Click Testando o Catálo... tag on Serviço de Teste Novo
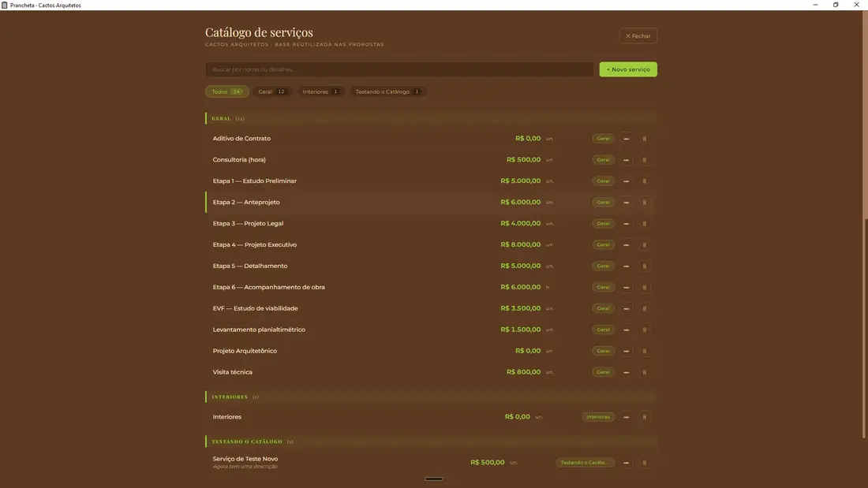Image resolution: width=868 pixels, height=488 pixels. point(585,463)
